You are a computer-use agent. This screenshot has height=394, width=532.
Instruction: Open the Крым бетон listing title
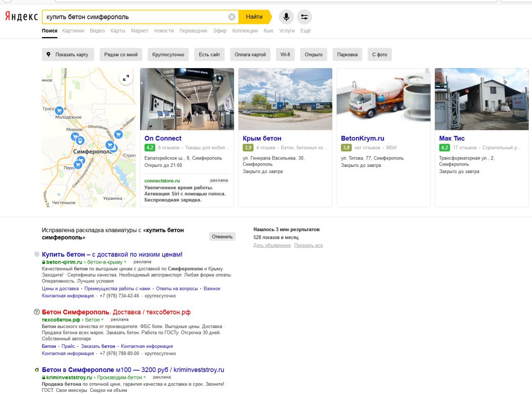coord(262,138)
